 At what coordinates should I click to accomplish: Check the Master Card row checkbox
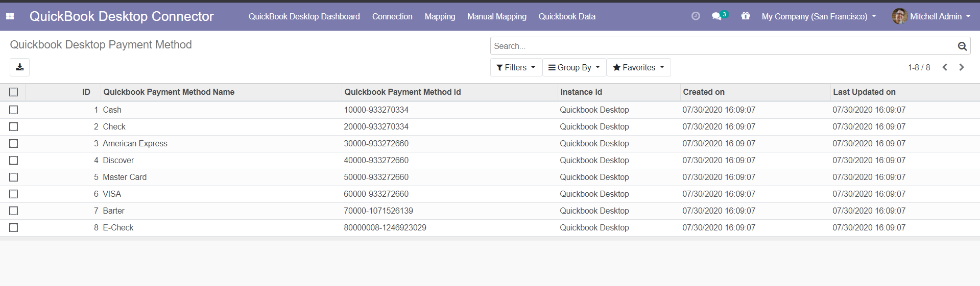14,177
